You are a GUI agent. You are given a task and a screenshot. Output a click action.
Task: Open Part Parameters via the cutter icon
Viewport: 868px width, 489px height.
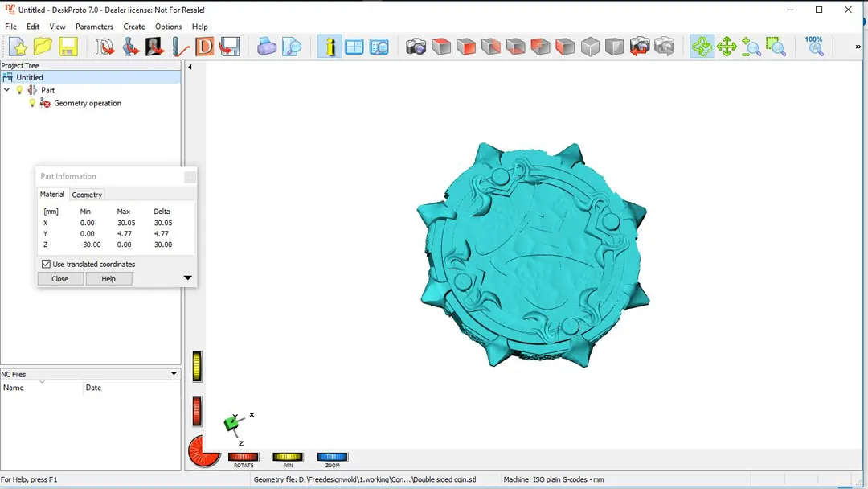[180, 47]
